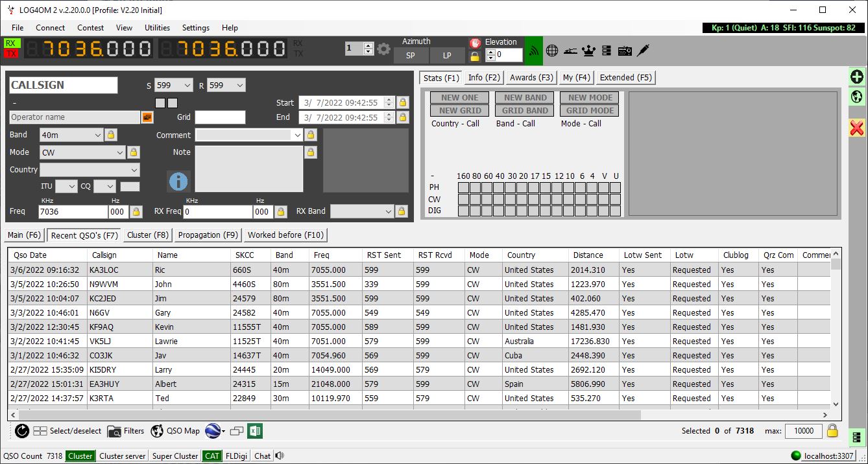Open the RX Band dropdown
Screen dimensions: 868x464
point(362,211)
